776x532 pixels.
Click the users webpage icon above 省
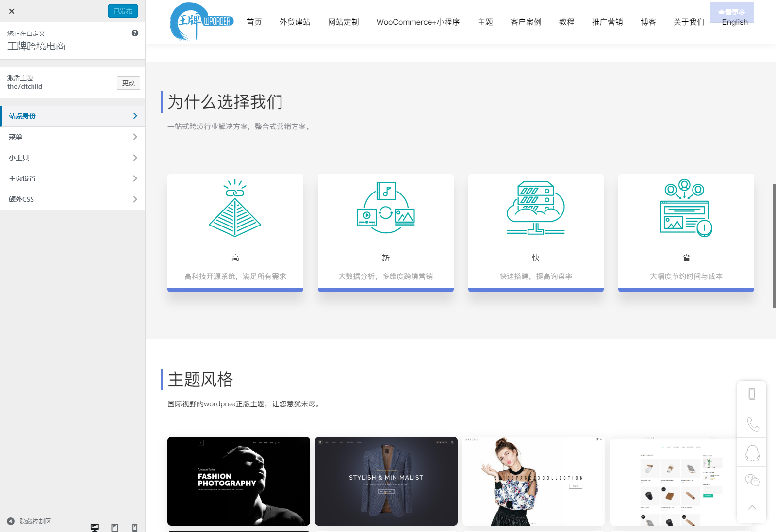coord(686,208)
